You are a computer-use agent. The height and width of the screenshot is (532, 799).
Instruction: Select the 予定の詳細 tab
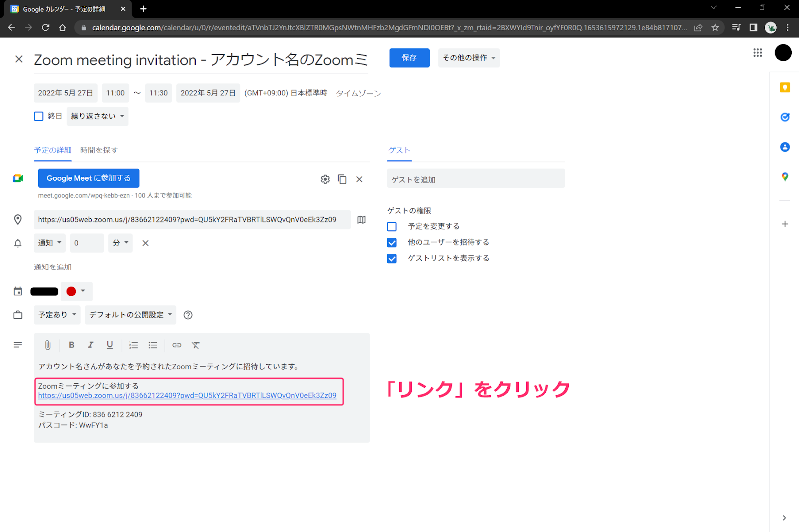click(x=53, y=150)
